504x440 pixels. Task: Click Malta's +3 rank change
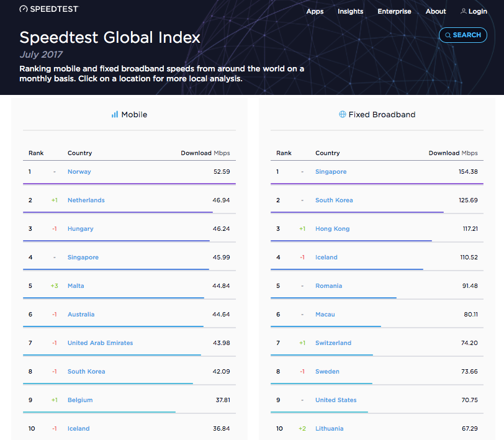pos(55,285)
